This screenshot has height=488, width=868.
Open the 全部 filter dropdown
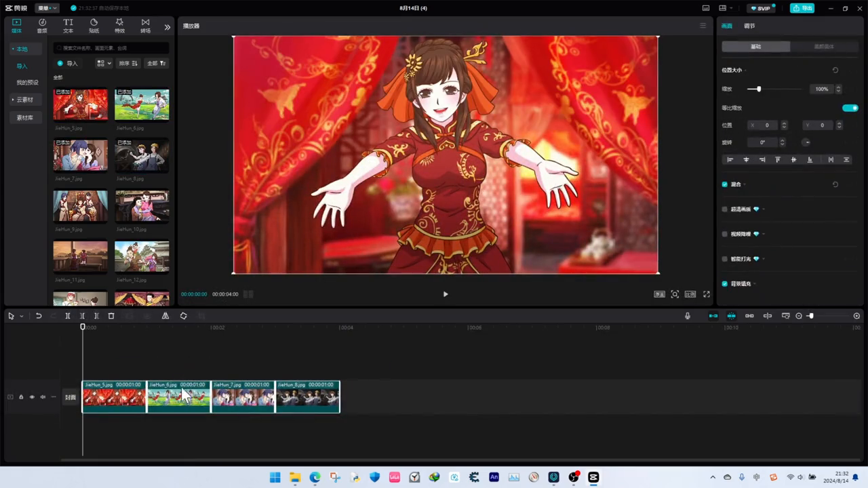click(x=156, y=63)
